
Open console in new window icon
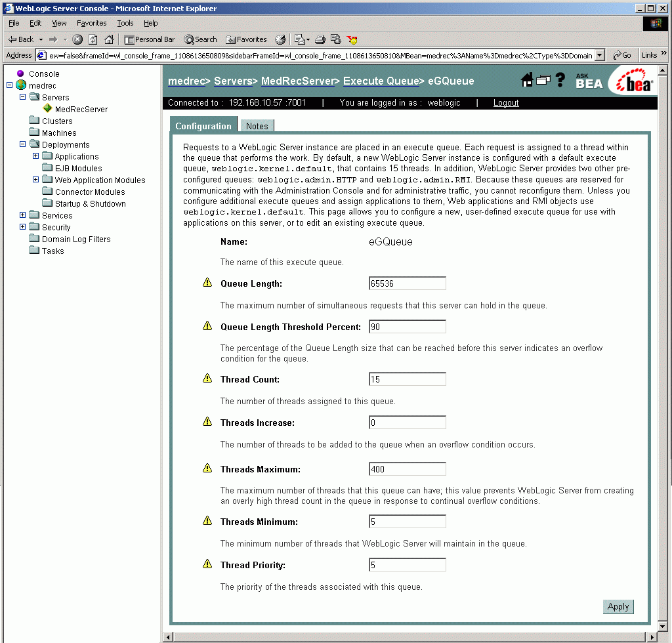(x=543, y=79)
